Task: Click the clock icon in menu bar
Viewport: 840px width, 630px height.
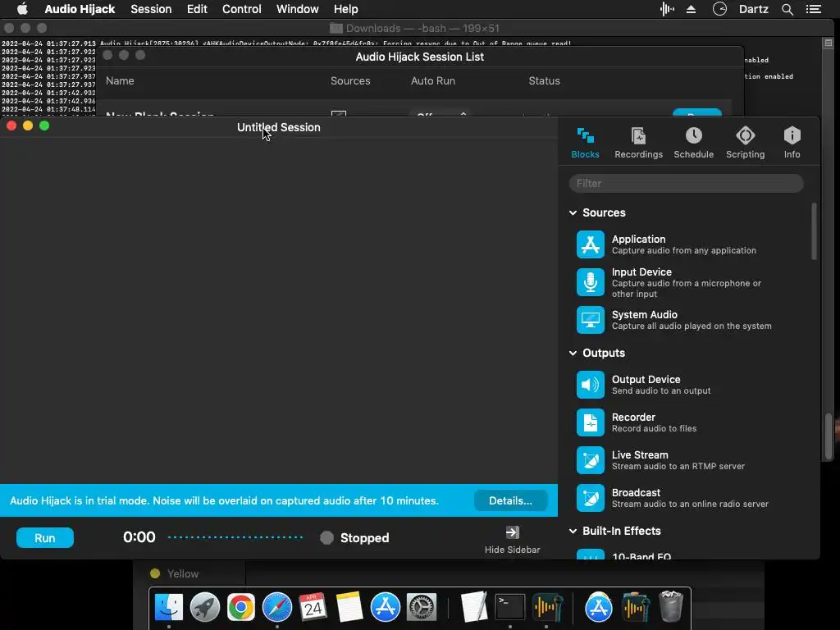Action: pos(719,9)
